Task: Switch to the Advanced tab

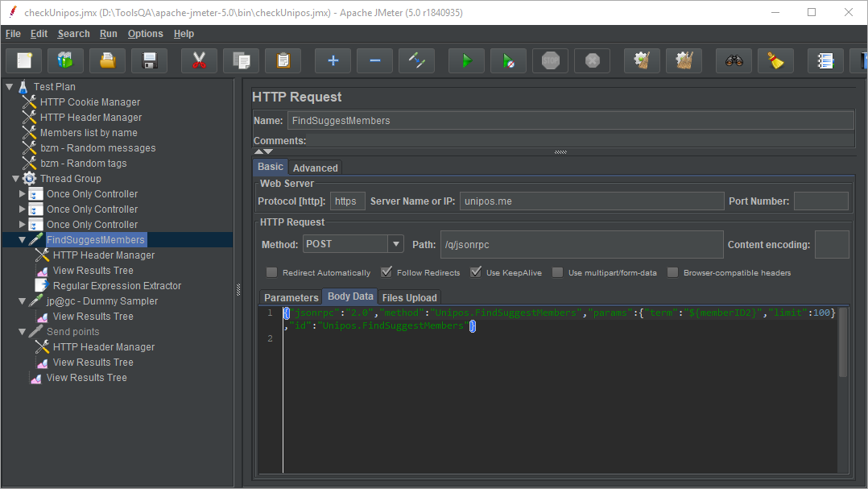Action: [x=315, y=168]
